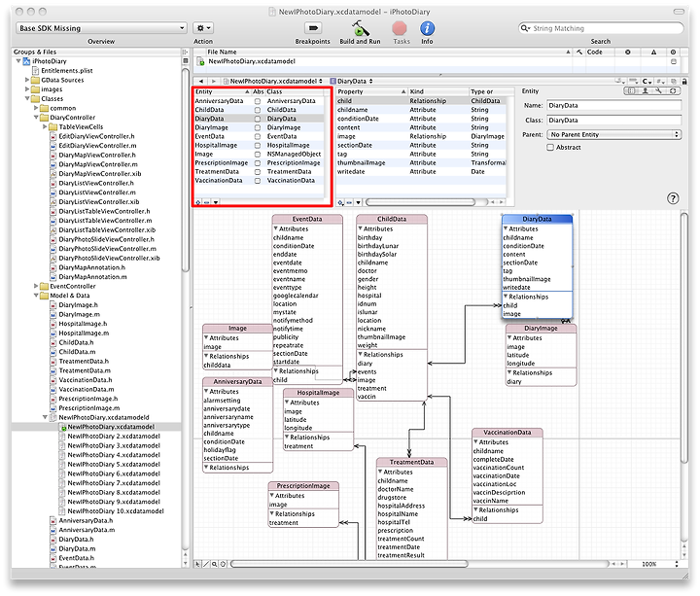Expand the EventController folder

[36, 286]
